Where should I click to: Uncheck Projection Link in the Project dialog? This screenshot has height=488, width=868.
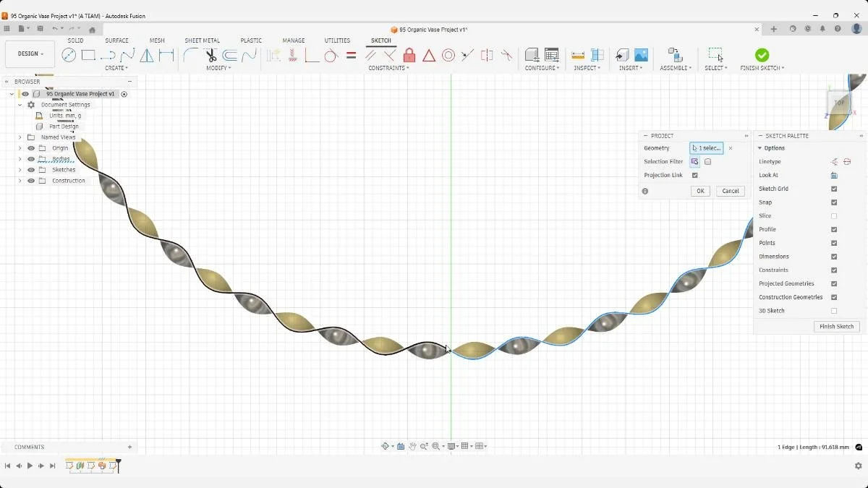point(695,175)
